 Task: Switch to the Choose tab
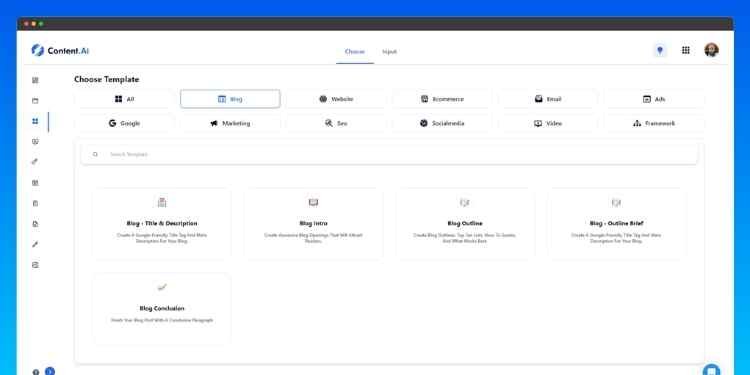(x=354, y=52)
